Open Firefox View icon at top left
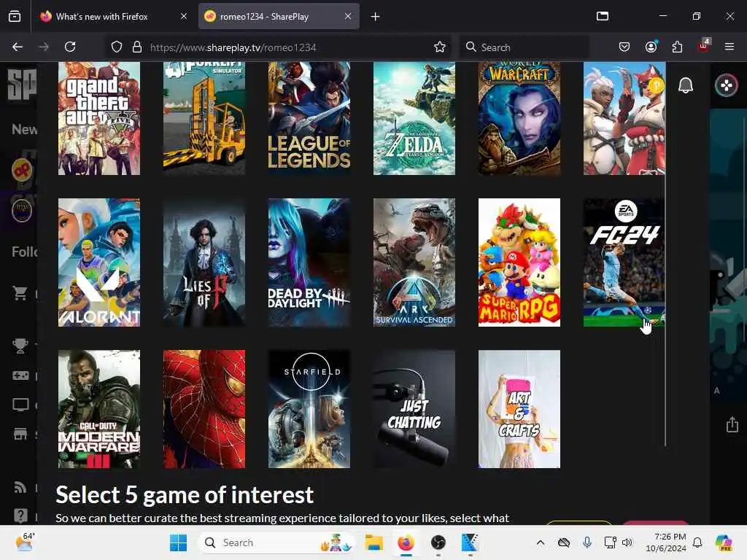This screenshot has width=747, height=560. (15, 16)
